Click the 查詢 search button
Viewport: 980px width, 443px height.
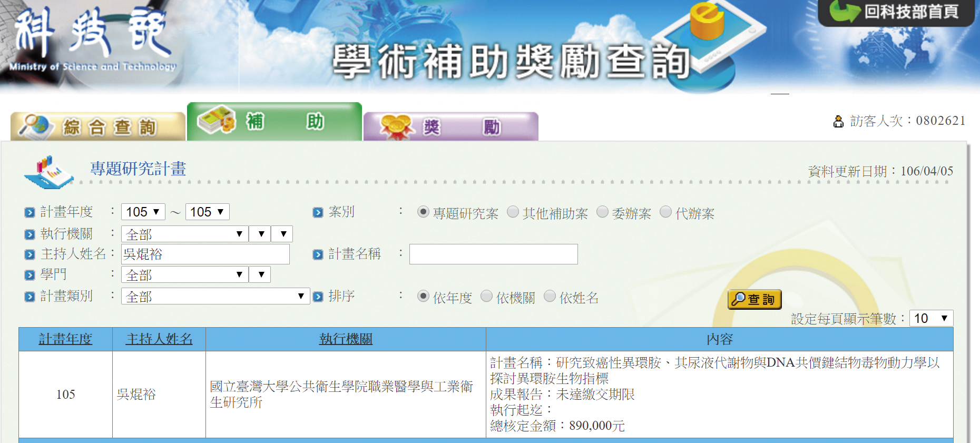pos(754,299)
